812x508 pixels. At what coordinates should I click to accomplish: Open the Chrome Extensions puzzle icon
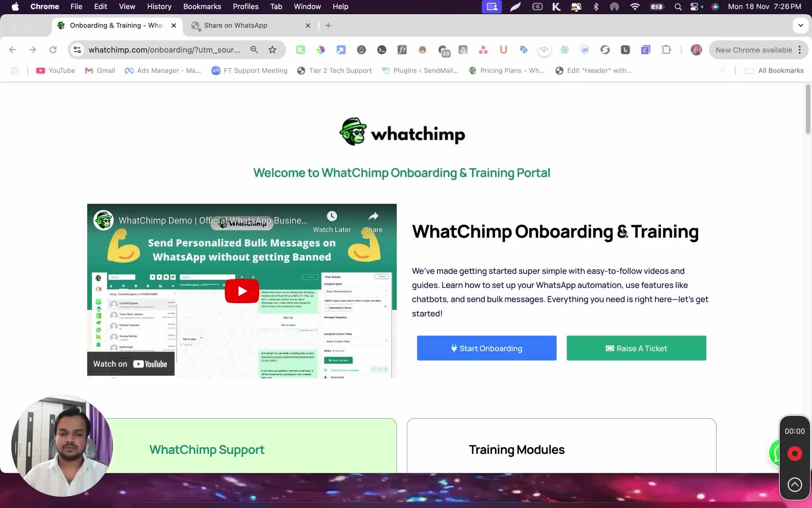tap(666, 50)
